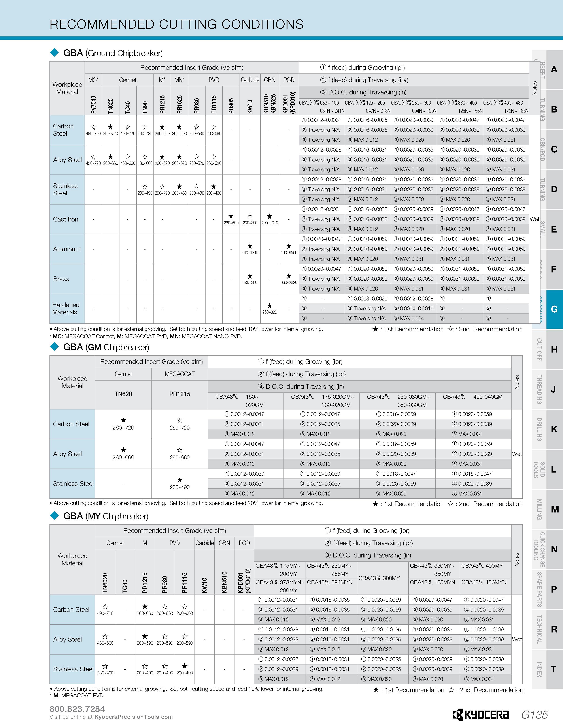This screenshot has width=563, height=728.
Task: Click the Kyocera logo
Action: coord(481,714)
